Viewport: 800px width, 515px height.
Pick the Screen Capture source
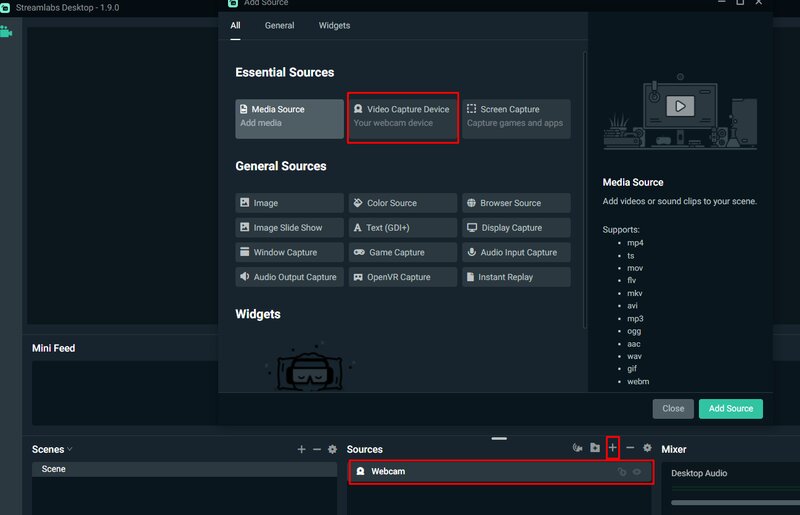click(x=516, y=118)
